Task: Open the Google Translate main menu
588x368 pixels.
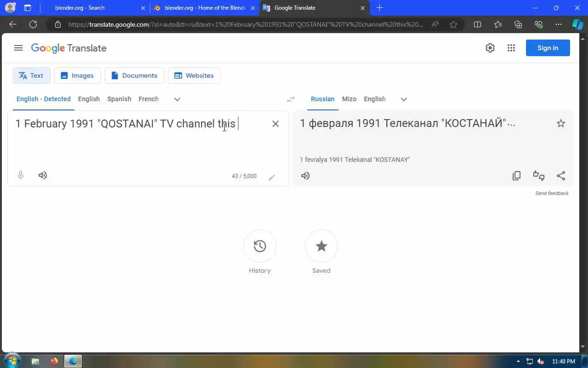Action: (x=18, y=48)
